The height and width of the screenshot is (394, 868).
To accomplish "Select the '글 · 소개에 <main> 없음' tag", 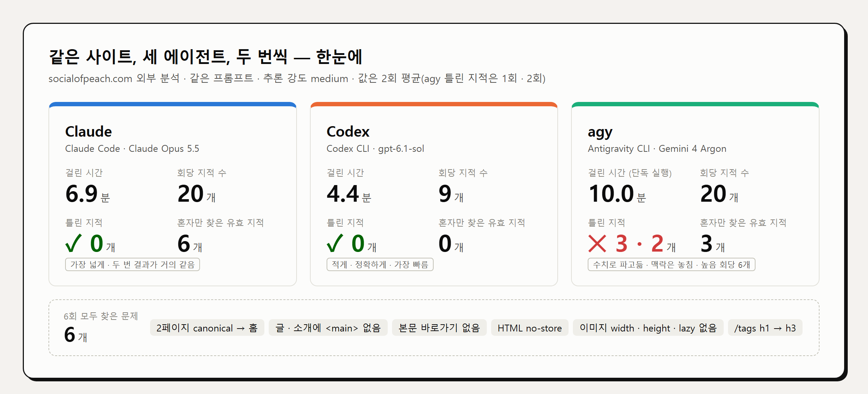I will (x=328, y=328).
